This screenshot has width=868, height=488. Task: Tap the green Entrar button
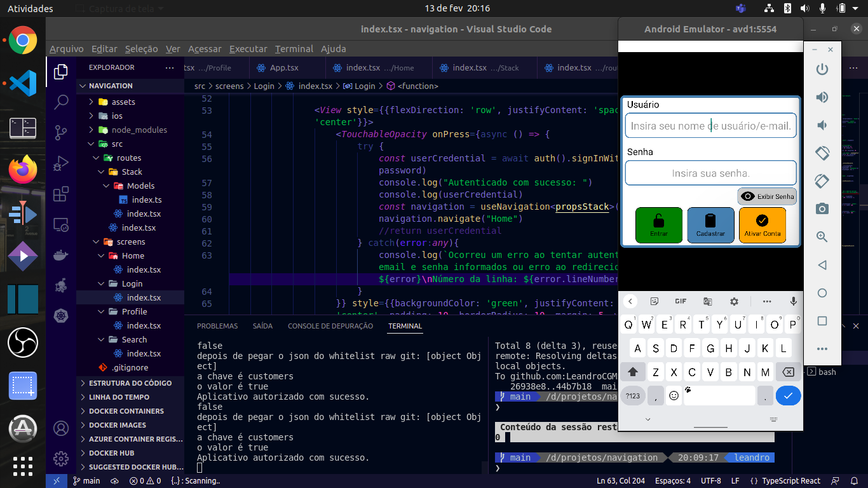[x=659, y=225]
